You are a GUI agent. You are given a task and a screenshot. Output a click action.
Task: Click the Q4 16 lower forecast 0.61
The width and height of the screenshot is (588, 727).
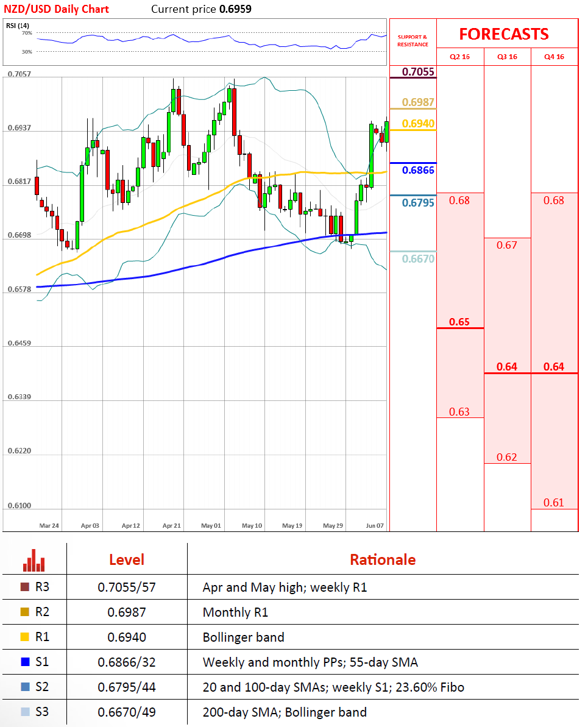[554, 503]
